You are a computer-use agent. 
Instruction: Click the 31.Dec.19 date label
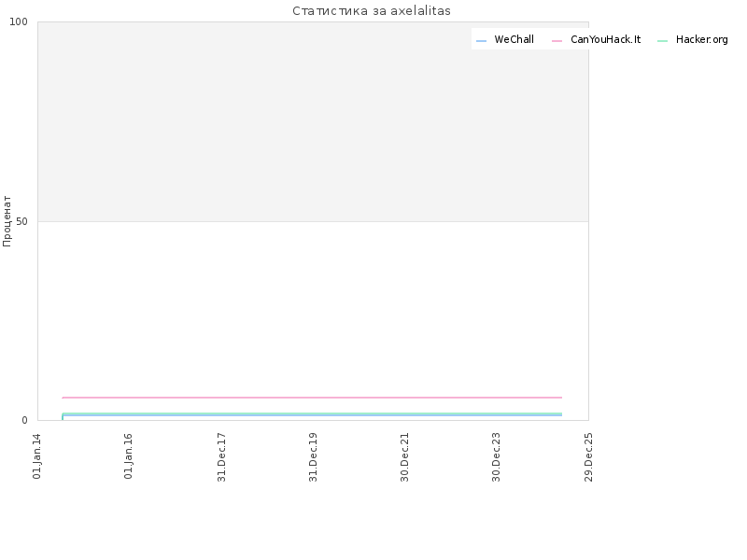pos(313,457)
